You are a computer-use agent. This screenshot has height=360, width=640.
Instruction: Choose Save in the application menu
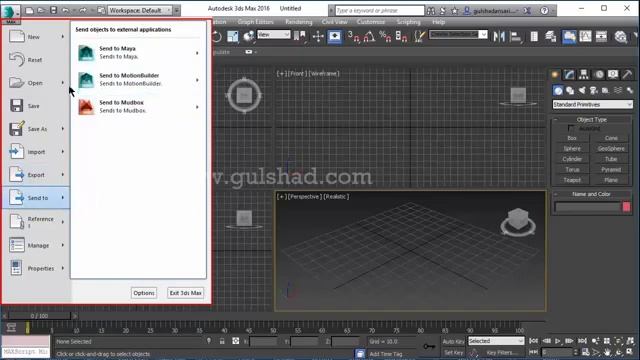click(36, 106)
